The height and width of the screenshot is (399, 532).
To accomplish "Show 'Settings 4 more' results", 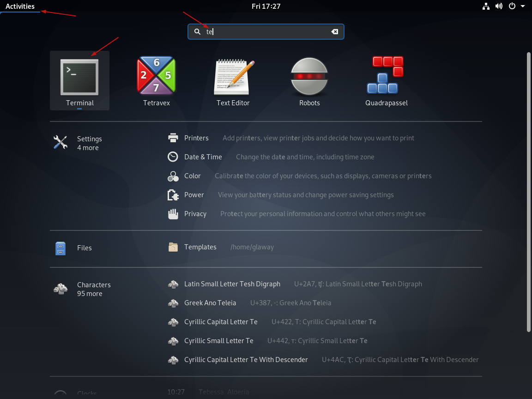I will coord(78,143).
